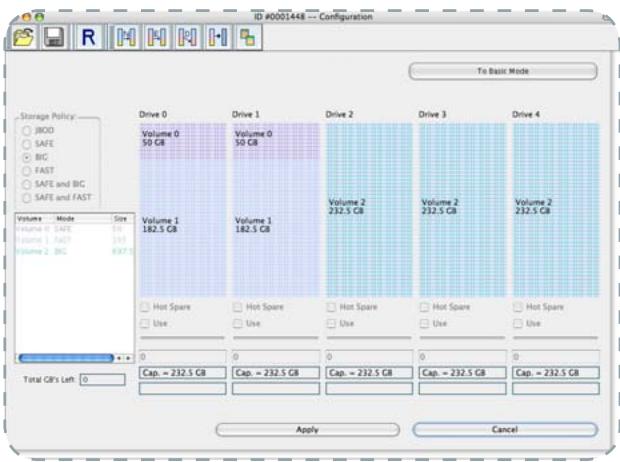
Task: Click the green zoom window button
Action: (39, 17)
